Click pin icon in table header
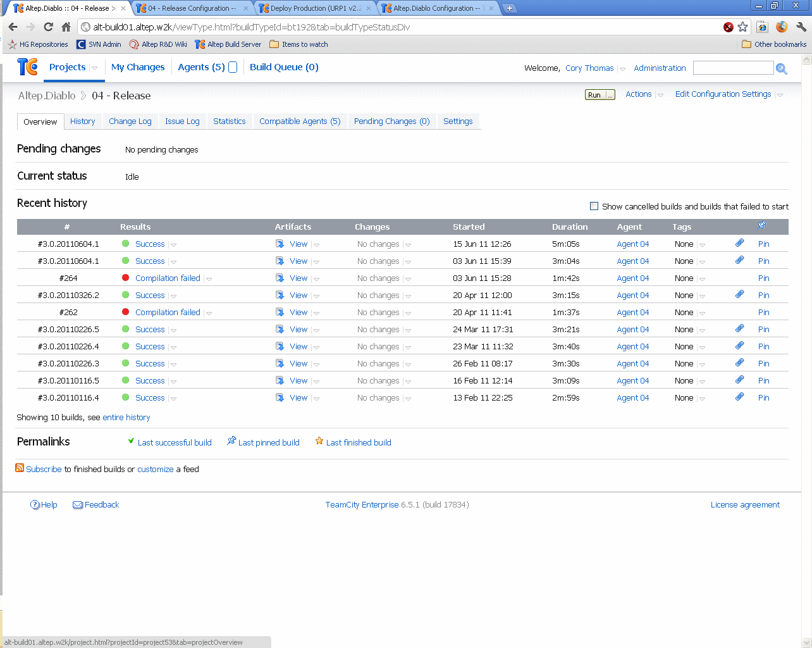 [x=761, y=225]
